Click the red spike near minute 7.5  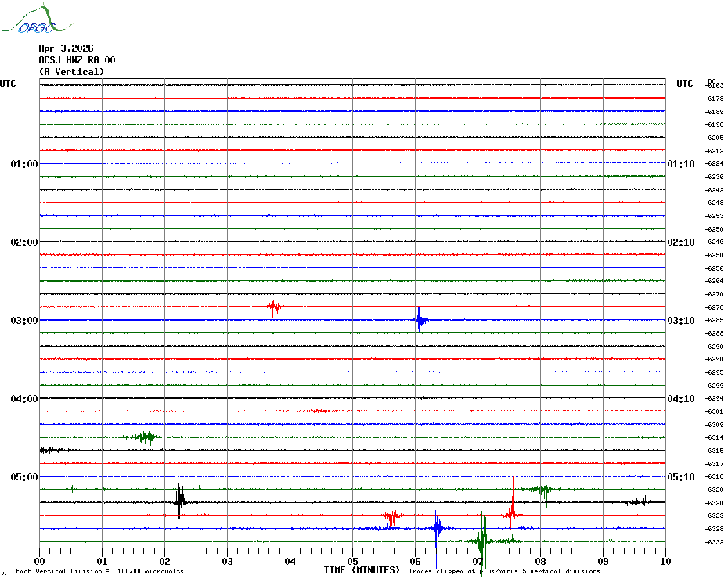[x=512, y=514]
